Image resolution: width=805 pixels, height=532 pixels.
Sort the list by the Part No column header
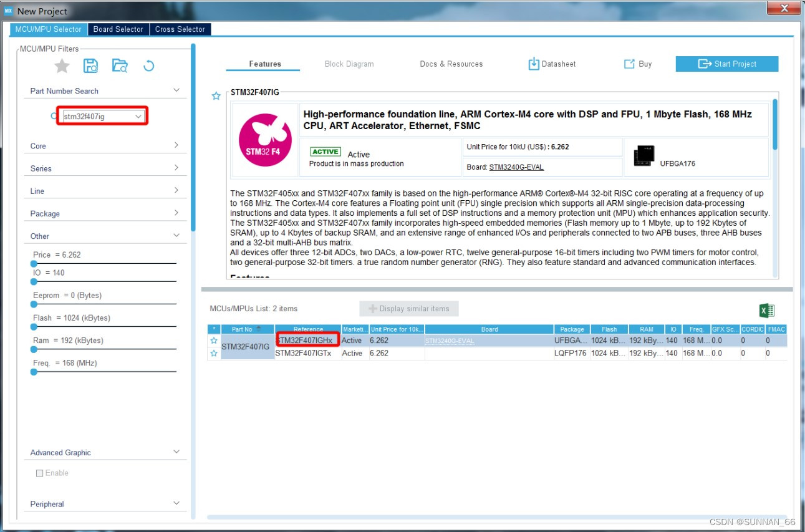pyautogui.click(x=248, y=329)
